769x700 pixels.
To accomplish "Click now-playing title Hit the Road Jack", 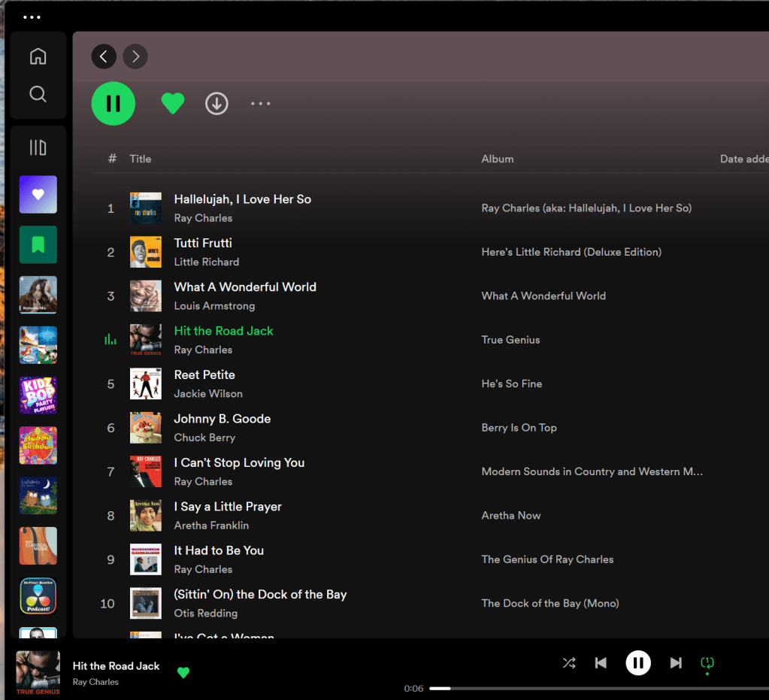I will point(117,665).
